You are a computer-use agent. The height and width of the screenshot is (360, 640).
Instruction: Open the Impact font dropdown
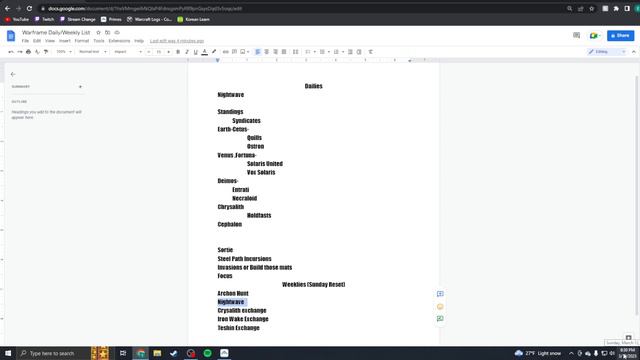pos(128,52)
